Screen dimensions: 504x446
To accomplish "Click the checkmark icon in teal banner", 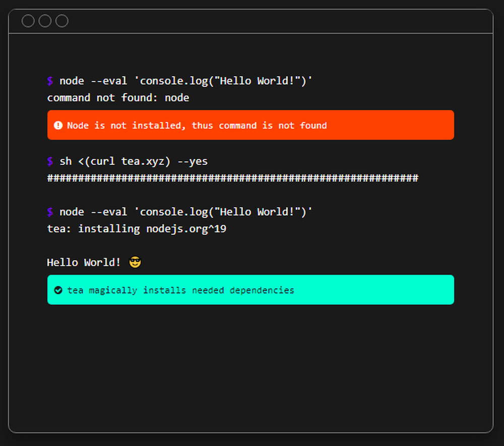I will 58,290.
